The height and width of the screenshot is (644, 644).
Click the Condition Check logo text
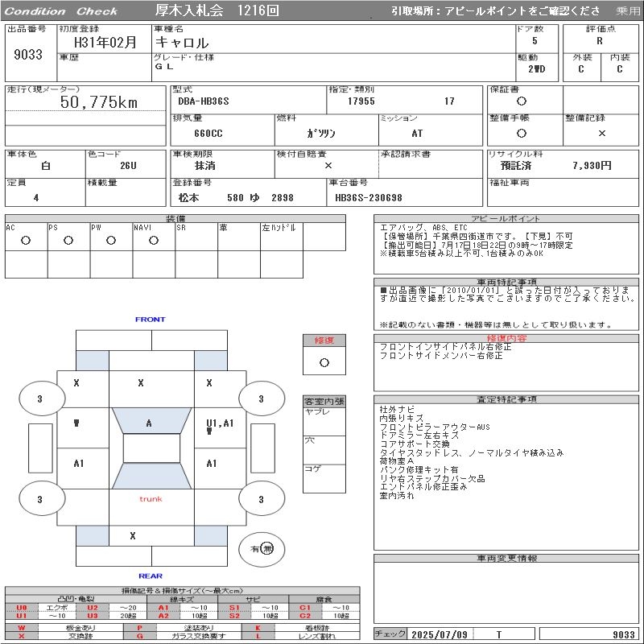[61, 11]
